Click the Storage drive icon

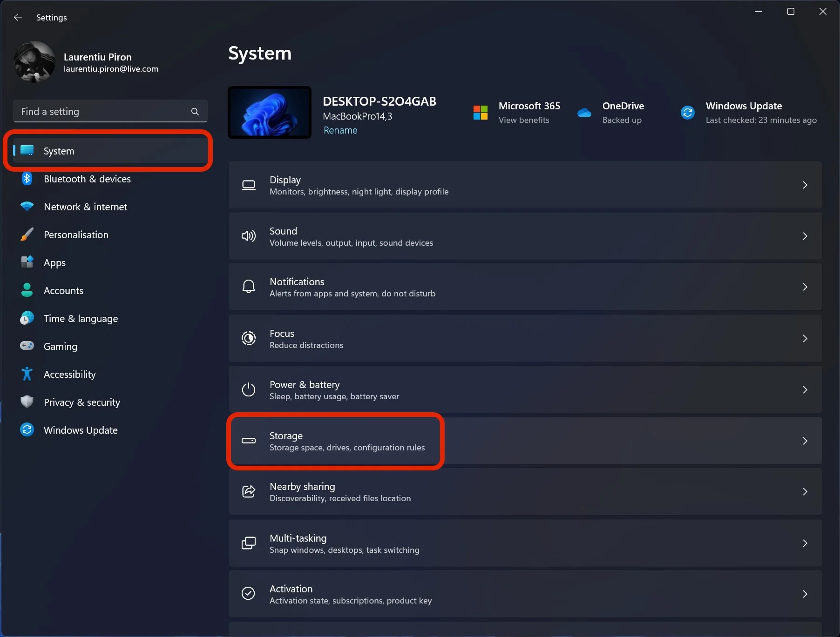249,441
